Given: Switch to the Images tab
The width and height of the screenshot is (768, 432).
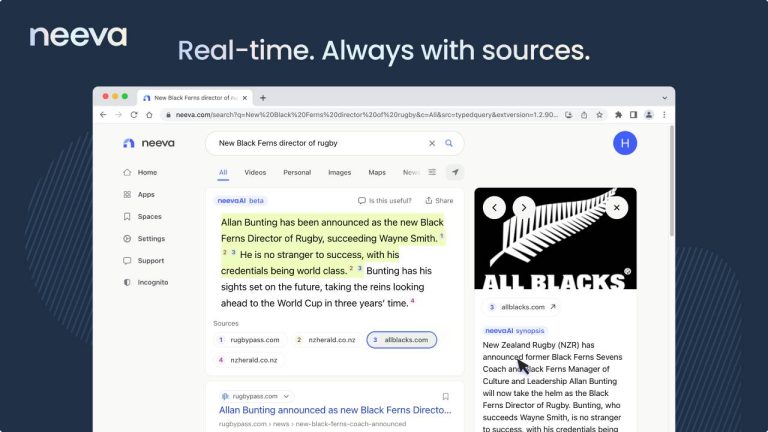Looking at the screenshot, I should (339, 172).
